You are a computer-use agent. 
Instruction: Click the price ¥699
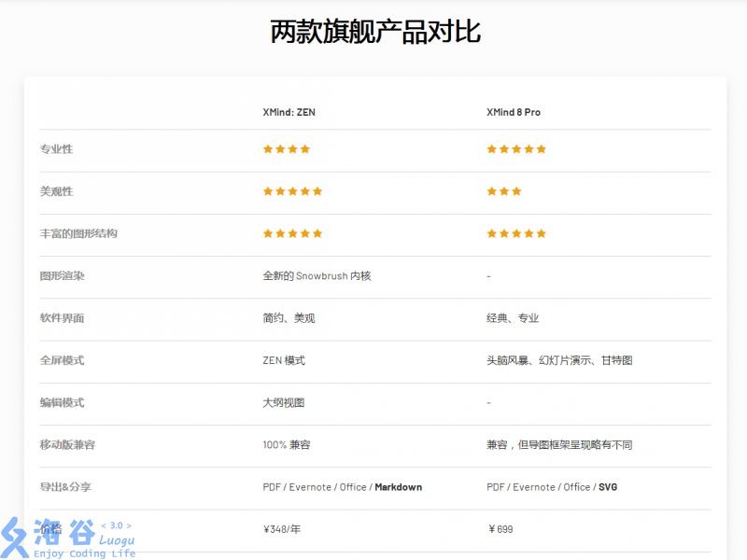pos(500,529)
